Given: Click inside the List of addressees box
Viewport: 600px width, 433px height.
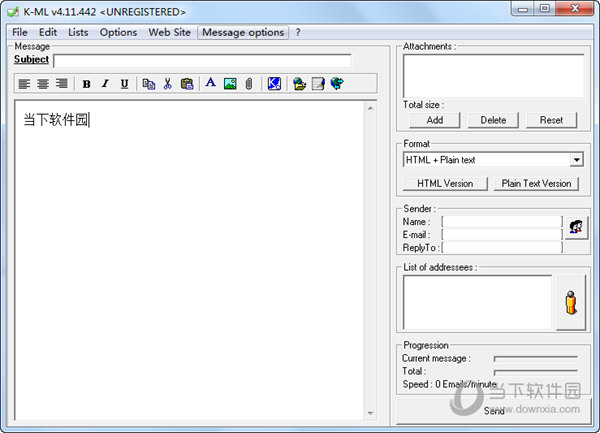Looking at the screenshot, I should (477, 302).
